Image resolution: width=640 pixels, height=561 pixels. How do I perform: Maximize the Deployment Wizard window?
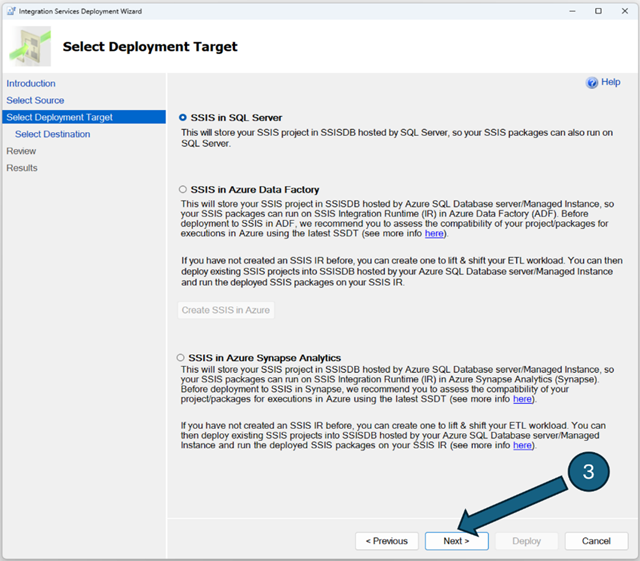[x=598, y=11]
